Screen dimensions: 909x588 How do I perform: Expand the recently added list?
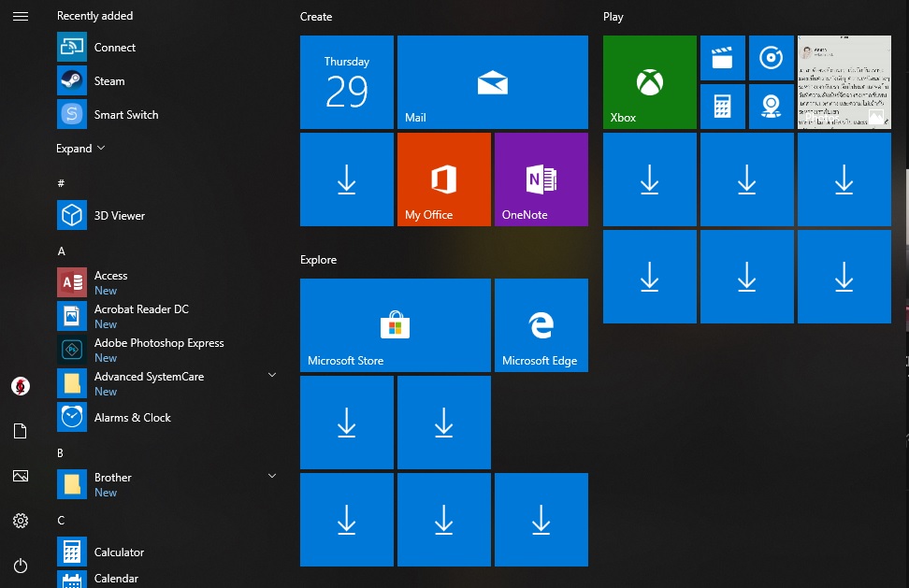click(80, 149)
